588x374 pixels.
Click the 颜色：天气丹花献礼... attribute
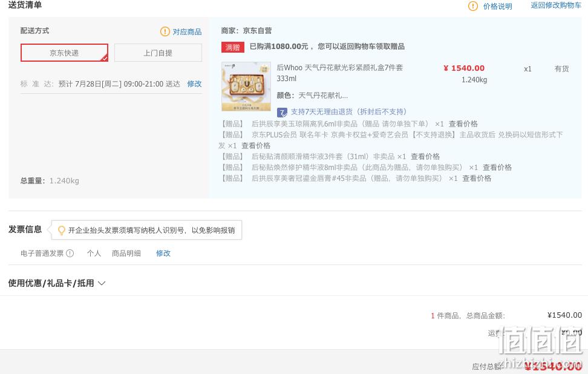click(x=312, y=95)
